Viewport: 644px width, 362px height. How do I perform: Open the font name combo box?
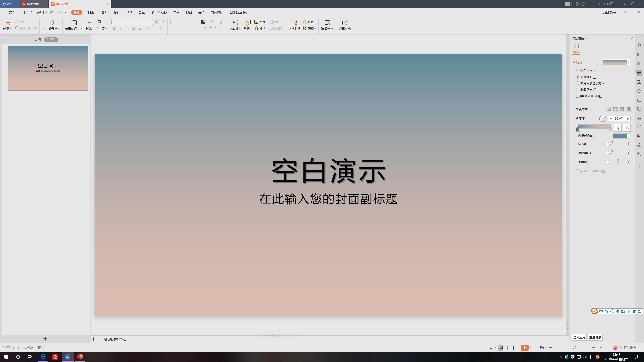pyautogui.click(x=124, y=22)
